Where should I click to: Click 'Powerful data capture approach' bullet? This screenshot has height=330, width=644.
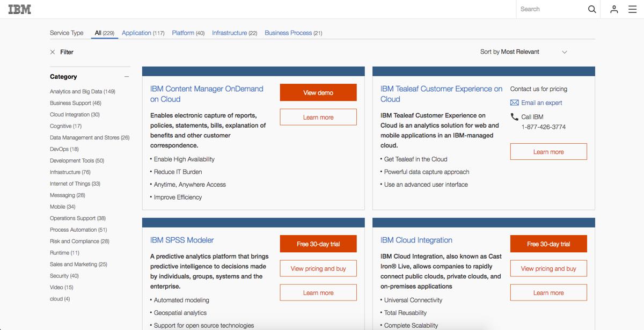427,172
